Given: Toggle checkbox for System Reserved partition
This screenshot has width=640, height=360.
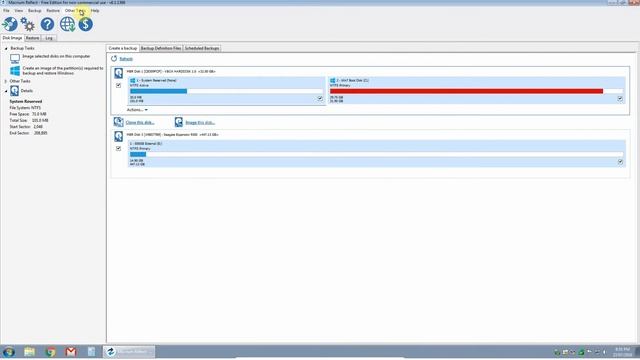Looking at the screenshot, I should click(320, 99).
